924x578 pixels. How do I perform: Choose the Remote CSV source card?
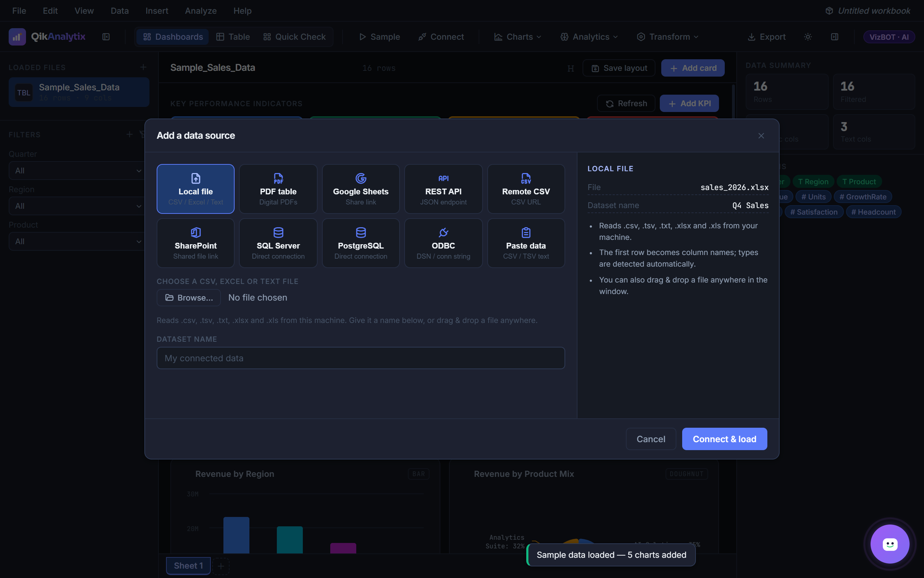pos(526,189)
